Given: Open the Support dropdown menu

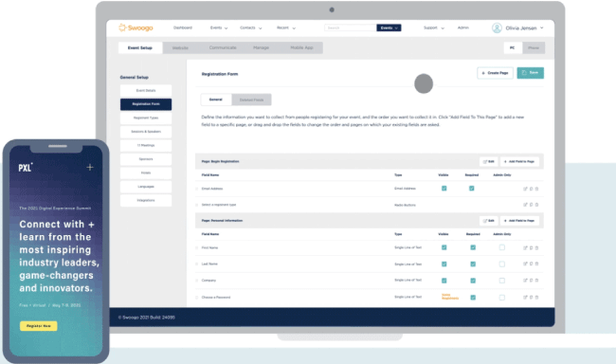Looking at the screenshot, I should pyautogui.click(x=434, y=27).
